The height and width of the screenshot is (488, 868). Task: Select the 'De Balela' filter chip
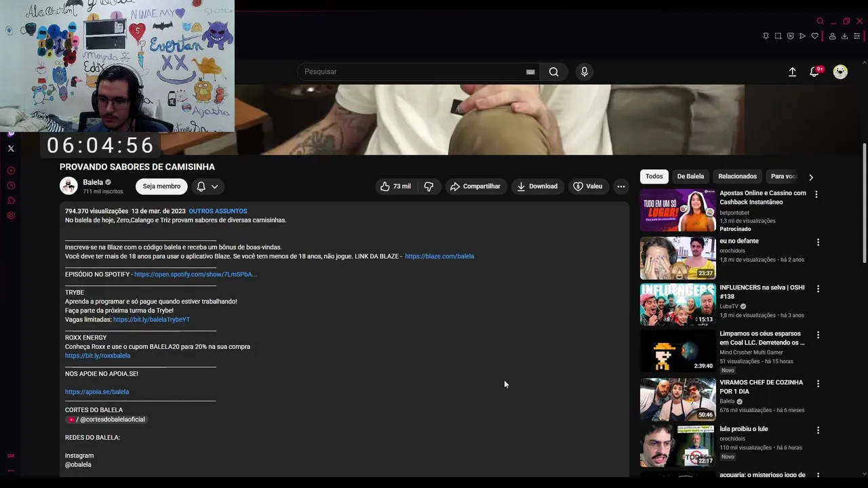click(x=690, y=176)
